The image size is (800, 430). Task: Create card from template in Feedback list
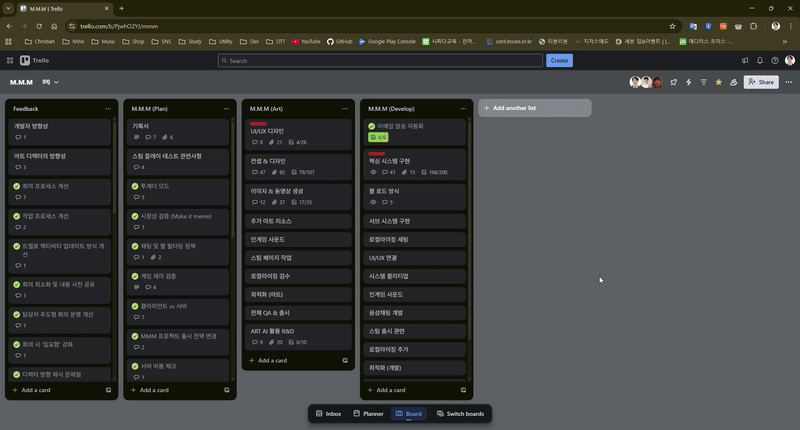(x=108, y=390)
